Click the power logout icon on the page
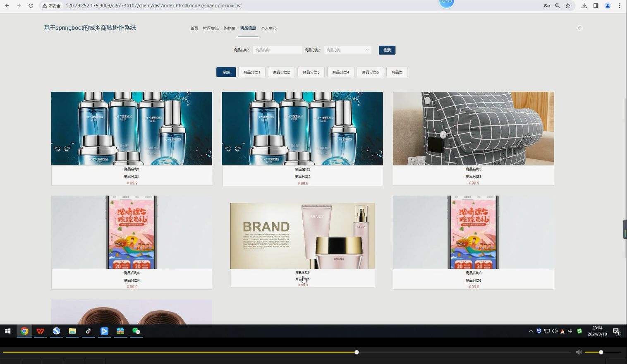 pyautogui.click(x=579, y=28)
